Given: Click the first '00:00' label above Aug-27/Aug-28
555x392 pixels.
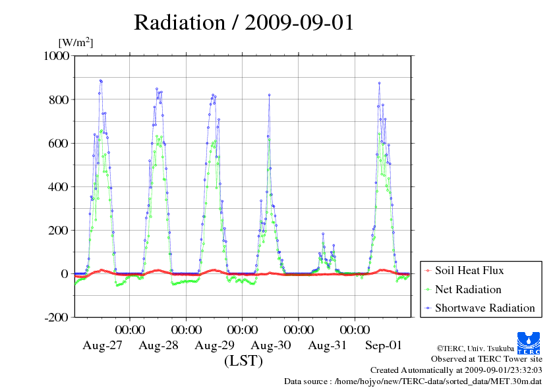Looking at the screenshot, I should [x=130, y=329].
